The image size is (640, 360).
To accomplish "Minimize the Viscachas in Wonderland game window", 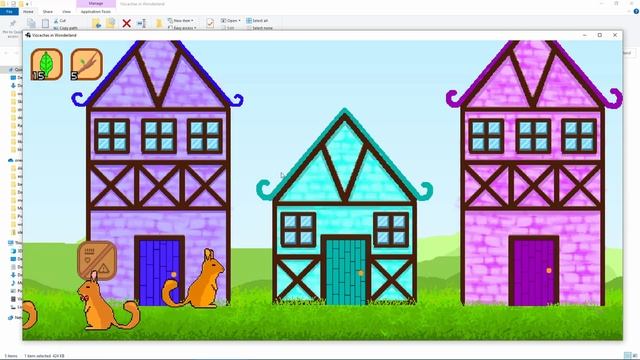I will (x=584, y=35).
